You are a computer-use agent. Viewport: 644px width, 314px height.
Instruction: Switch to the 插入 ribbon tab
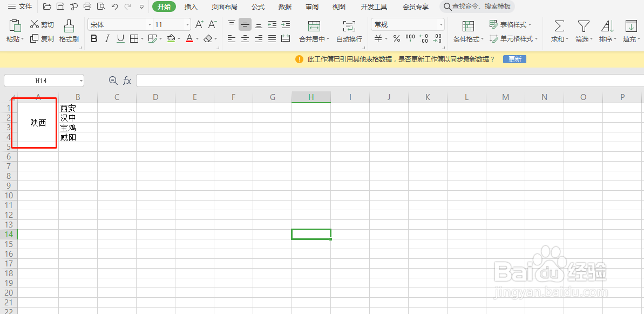click(191, 7)
